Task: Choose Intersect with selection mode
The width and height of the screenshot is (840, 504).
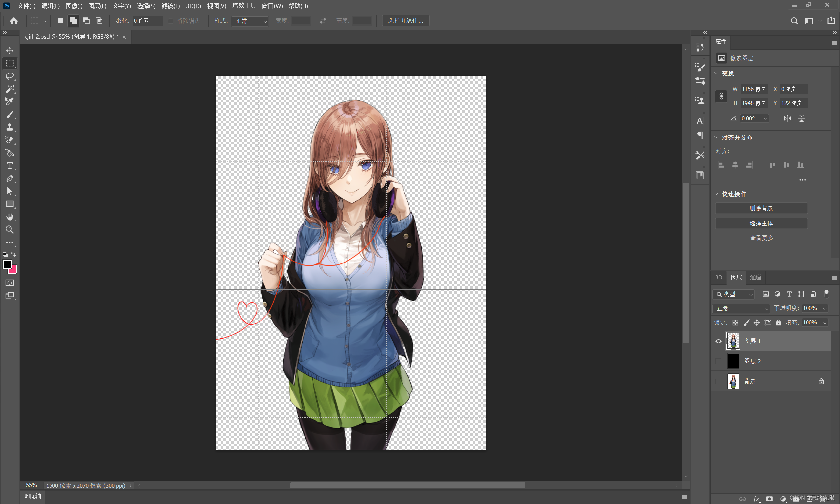Action: pyautogui.click(x=99, y=21)
